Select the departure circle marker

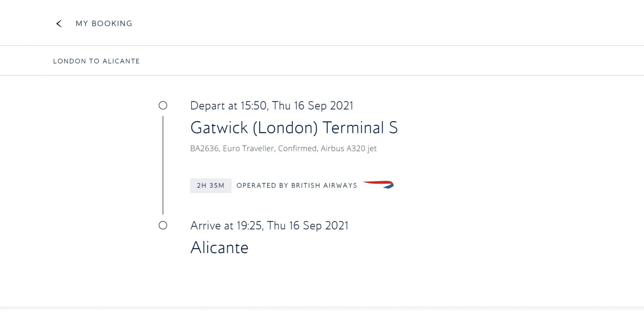(163, 105)
